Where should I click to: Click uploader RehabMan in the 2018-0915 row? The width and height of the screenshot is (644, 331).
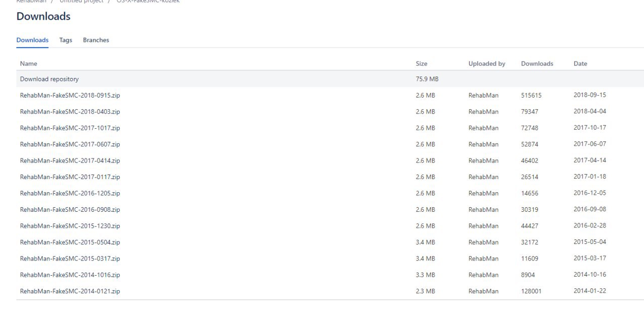click(484, 95)
